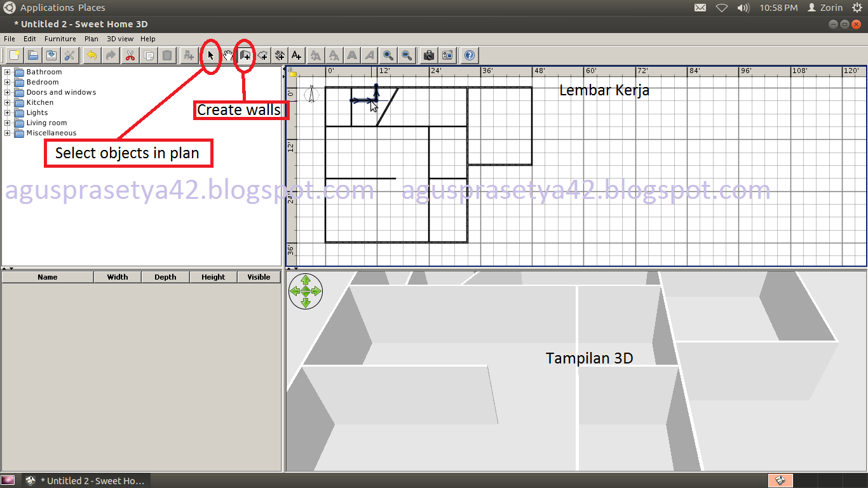868x488 pixels.
Task: Sort furniture list by Depth column
Action: (x=165, y=277)
